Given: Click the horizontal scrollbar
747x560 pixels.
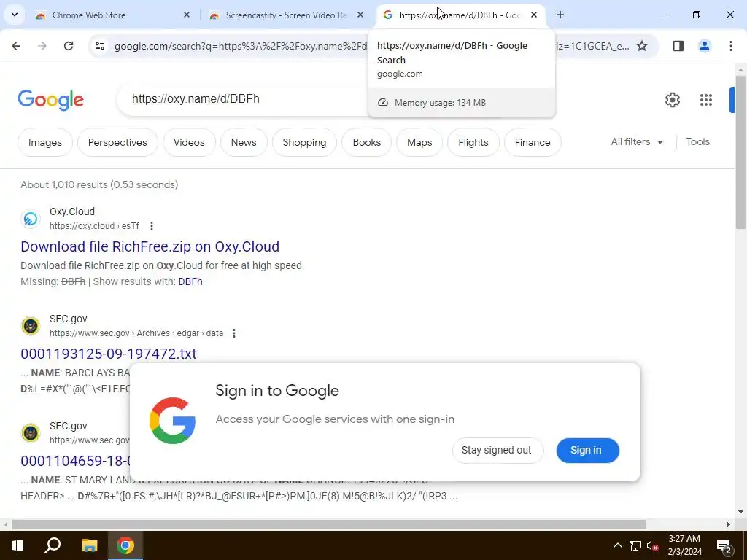Looking at the screenshot, I should [329, 525].
